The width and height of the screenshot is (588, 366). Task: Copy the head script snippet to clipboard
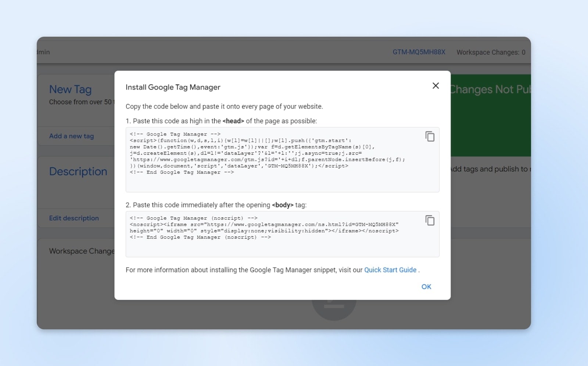click(430, 137)
